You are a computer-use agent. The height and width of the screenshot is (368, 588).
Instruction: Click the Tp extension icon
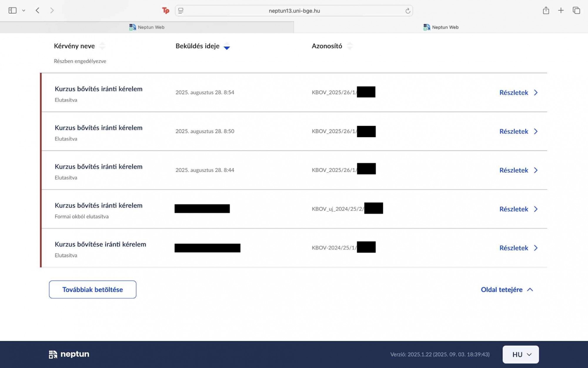(x=166, y=11)
